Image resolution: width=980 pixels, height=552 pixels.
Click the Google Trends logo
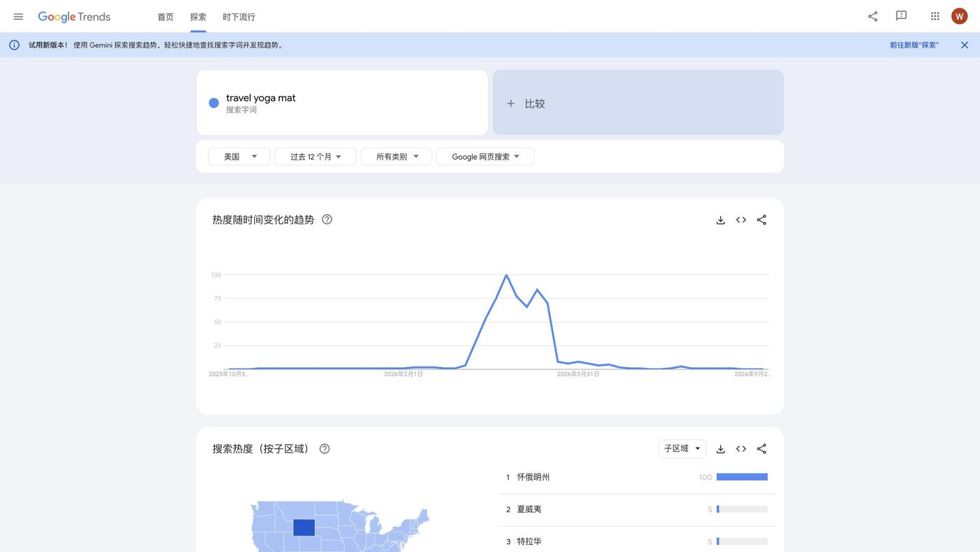pos(74,17)
